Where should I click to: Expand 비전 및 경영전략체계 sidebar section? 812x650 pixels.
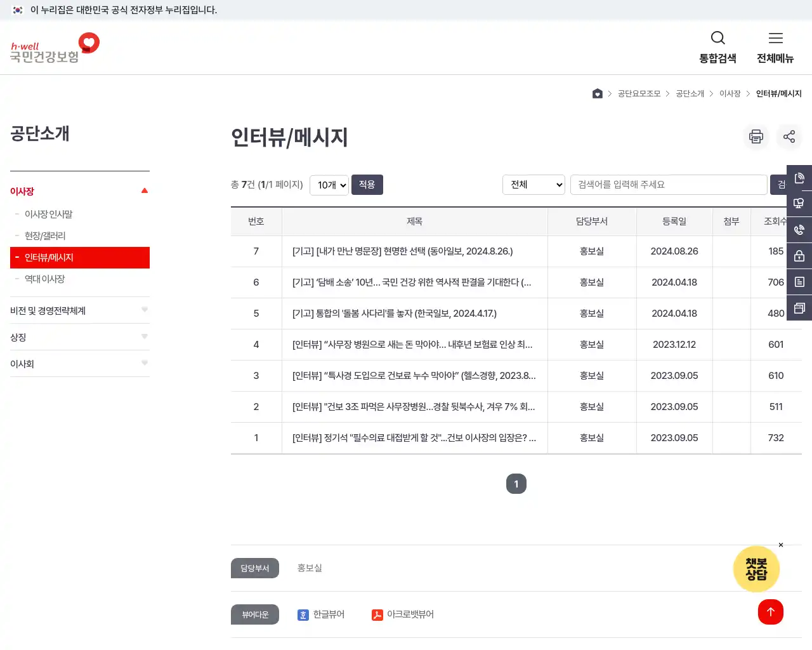80,310
